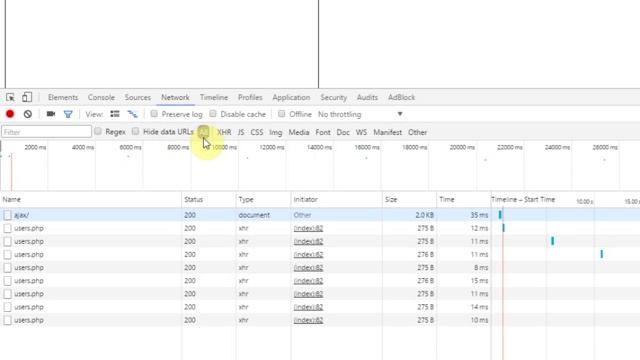Select the file icon of the ajax/ row
This screenshot has width=640, height=360.
click(x=7, y=215)
